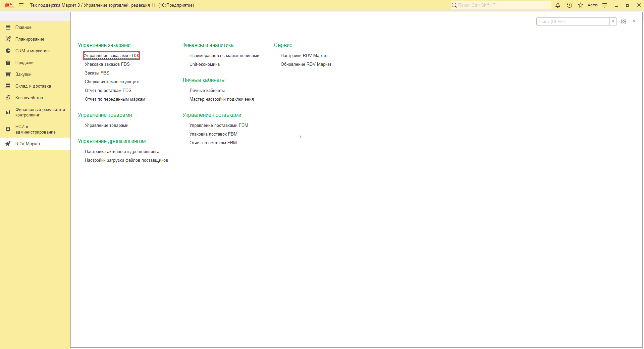
Task: Open the history clock icon
Action: point(569,5)
